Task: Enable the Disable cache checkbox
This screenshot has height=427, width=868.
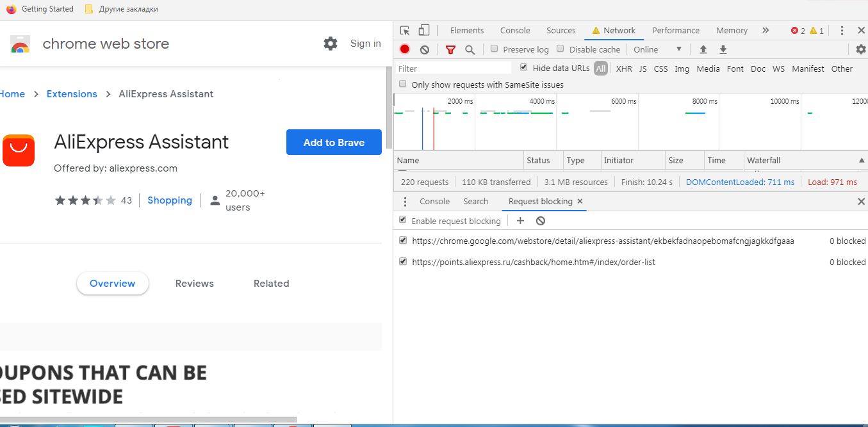Action: pyautogui.click(x=560, y=49)
